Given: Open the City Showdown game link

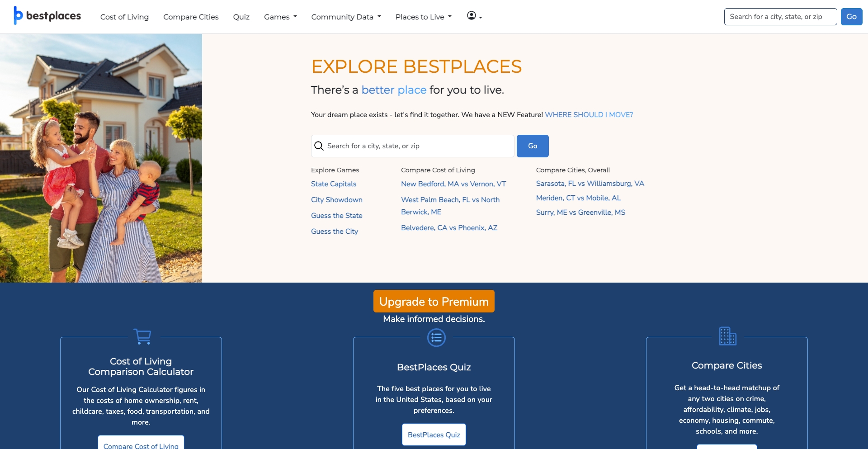Looking at the screenshot, I should click(x=336, y=200).
